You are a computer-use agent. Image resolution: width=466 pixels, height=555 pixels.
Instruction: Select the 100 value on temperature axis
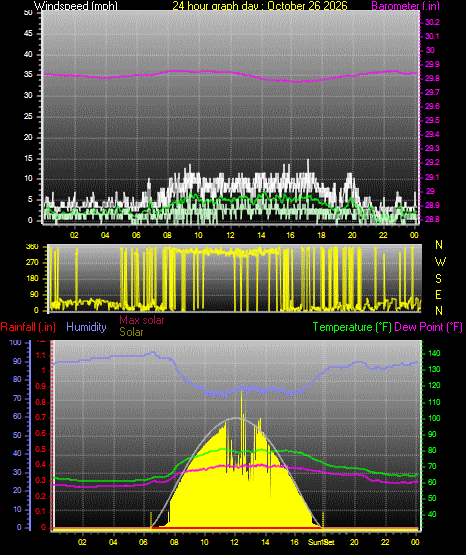(434, 418)
